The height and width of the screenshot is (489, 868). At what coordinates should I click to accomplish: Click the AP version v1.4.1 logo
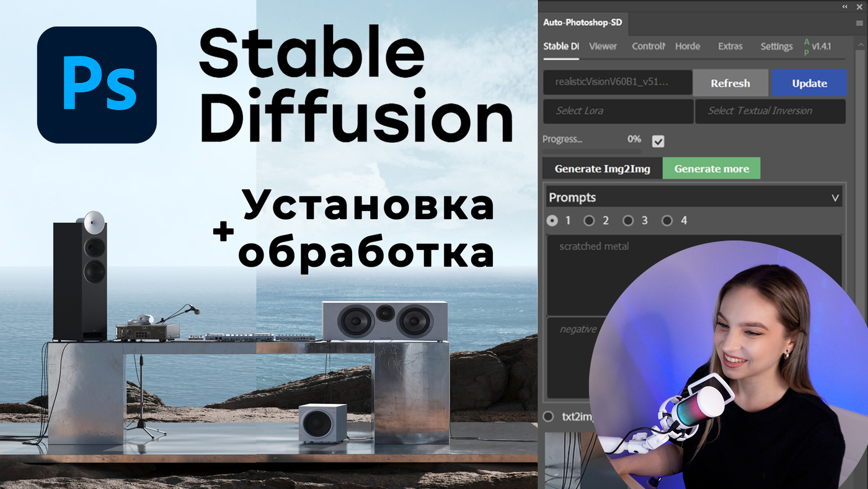[x=817, y=47]
